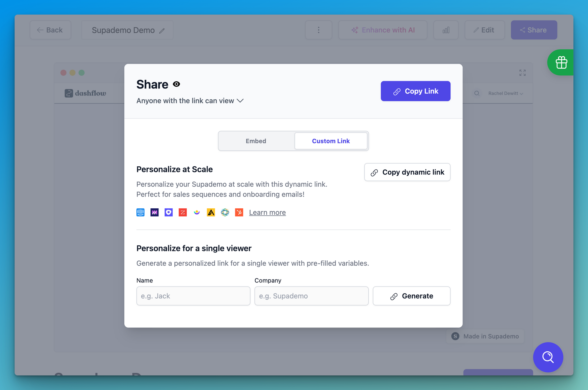Click the eye visibility icon in Share header
Screen dimensions: 588x390
pyautogui.click(x=176, y=85)
